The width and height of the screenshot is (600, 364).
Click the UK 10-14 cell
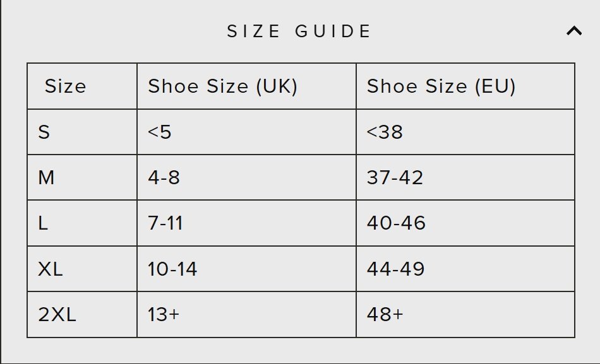pyautogui.click(x=172, y=269)
